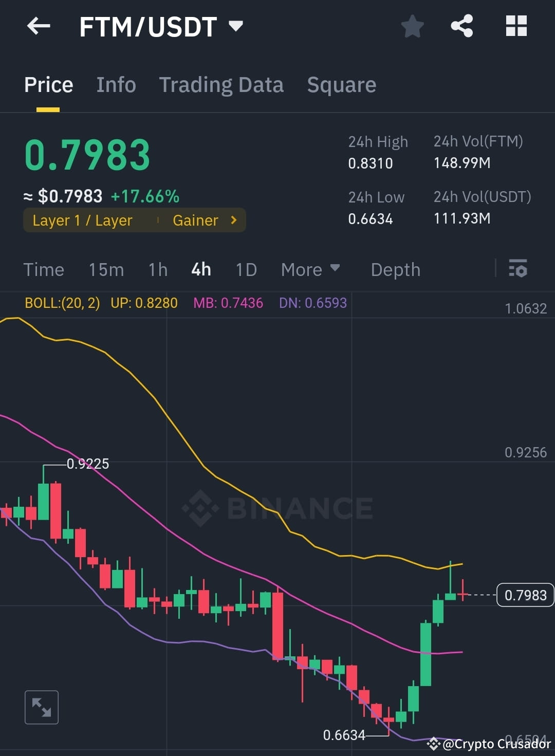Image resolution: width=555 pixels, height=756 pixels.
Task: Tap the share icon at top right
Action: point(461,25)
